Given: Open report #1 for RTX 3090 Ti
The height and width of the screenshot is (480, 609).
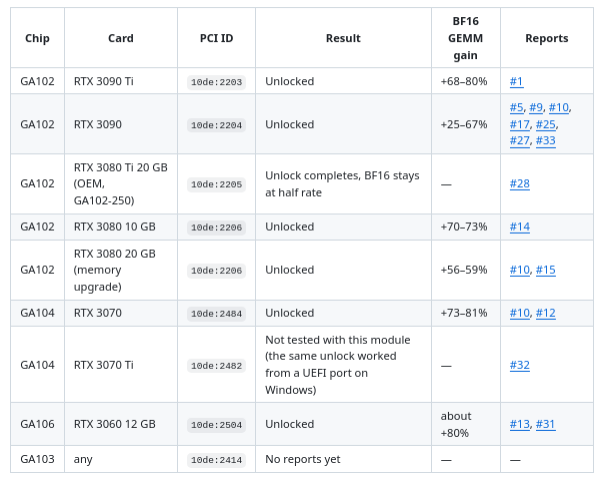Looking at the screenshot, I should (516, 81).
